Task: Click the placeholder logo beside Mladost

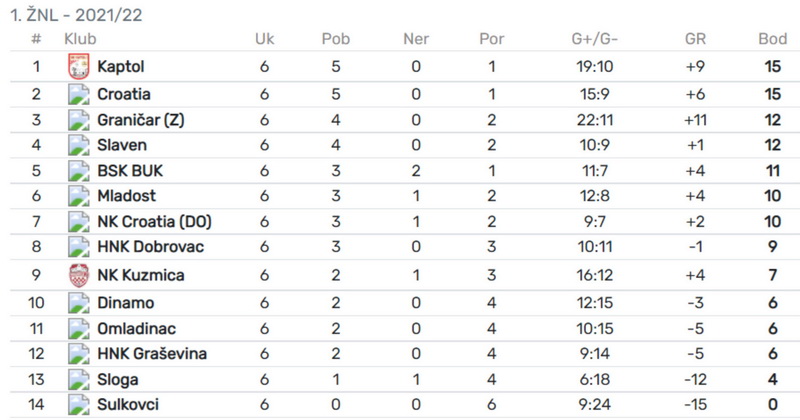Action: click(79, 196)
